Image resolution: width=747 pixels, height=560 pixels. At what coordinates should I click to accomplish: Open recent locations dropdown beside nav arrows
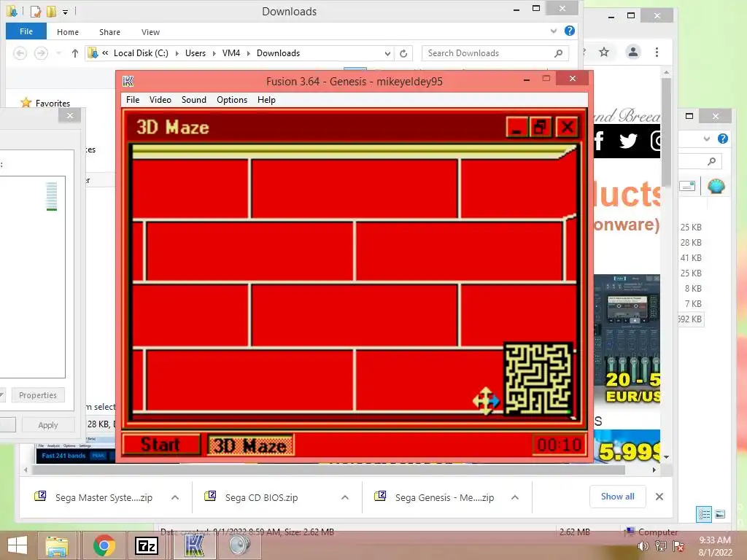58,52
